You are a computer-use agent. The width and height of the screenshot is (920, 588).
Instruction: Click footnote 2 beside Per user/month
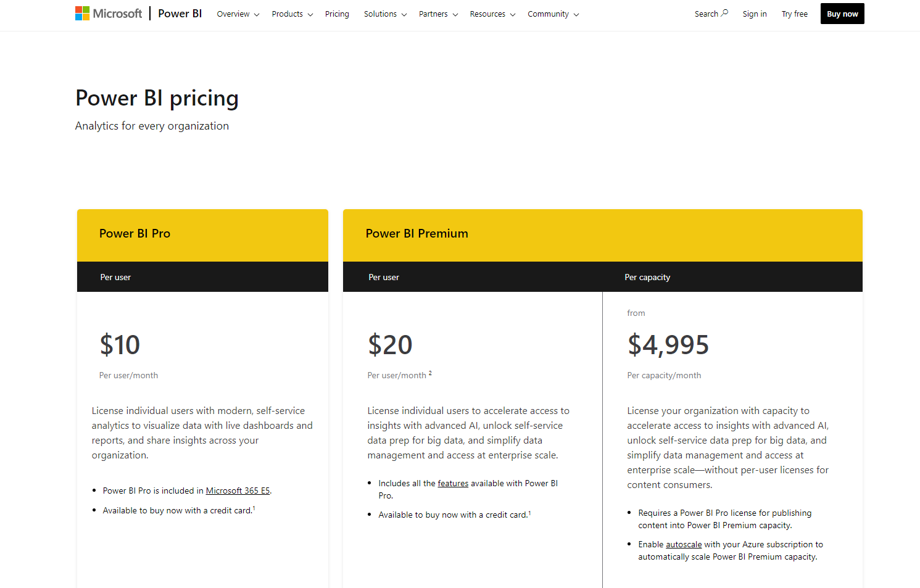(x=430, y=373)
